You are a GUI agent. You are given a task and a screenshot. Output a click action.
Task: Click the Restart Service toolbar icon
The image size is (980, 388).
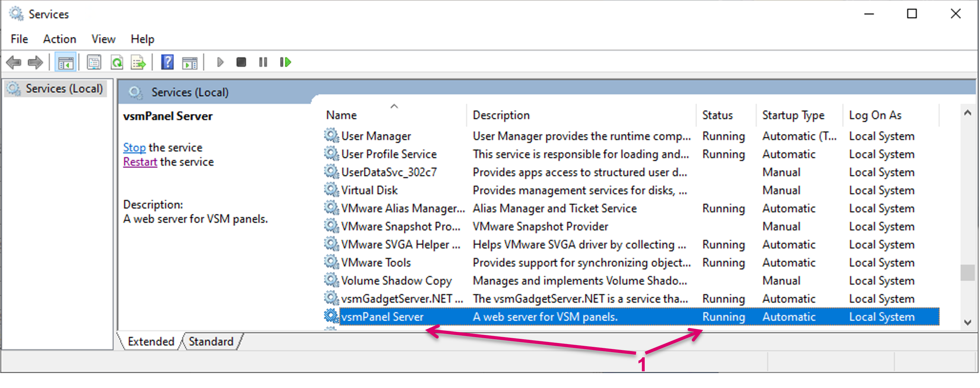coord(285,62)
